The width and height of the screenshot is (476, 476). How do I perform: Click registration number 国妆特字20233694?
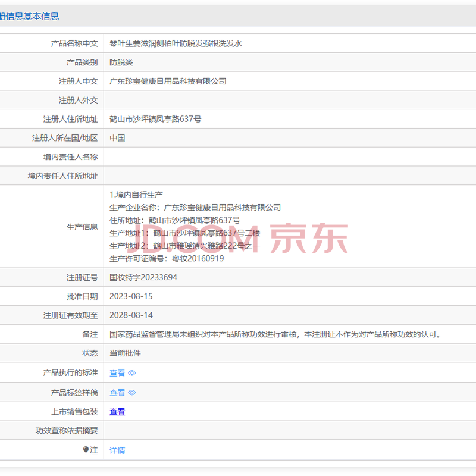[143, 277]
